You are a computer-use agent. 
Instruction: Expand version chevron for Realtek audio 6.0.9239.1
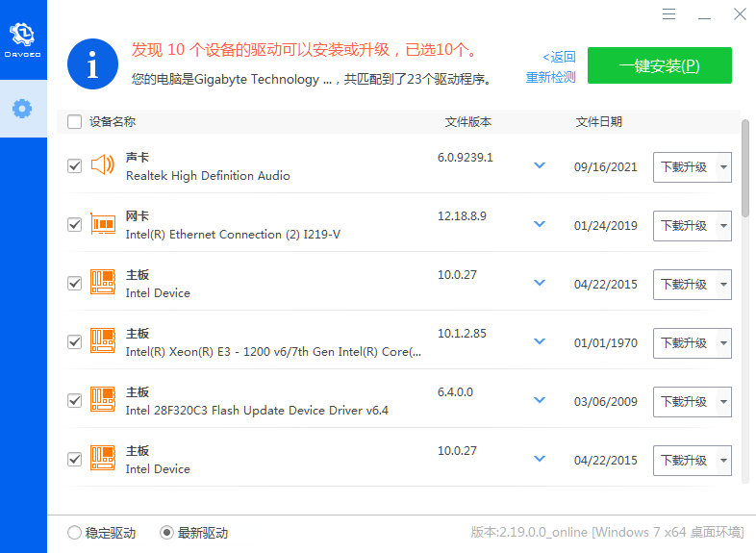pyautogui.click(x=540, y=165)
